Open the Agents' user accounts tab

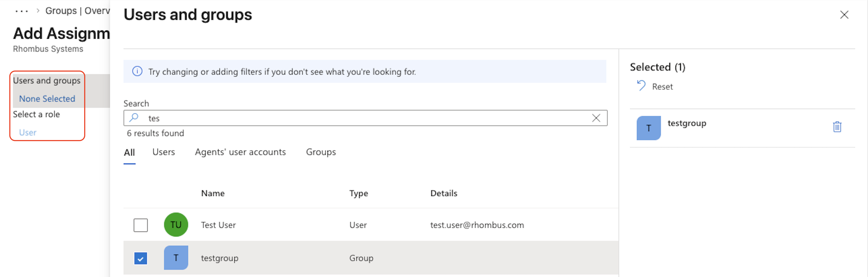pos(240,152)
